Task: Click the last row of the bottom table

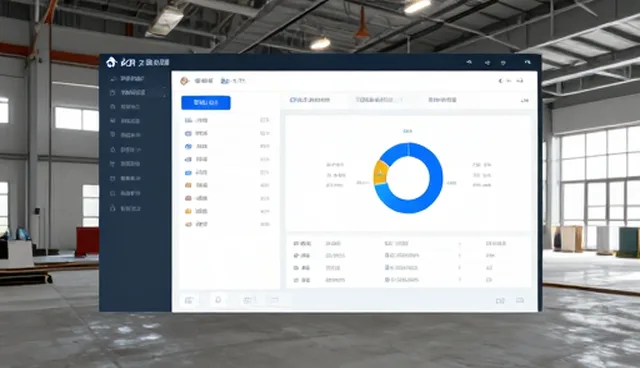Action: [x=408, y=280]
